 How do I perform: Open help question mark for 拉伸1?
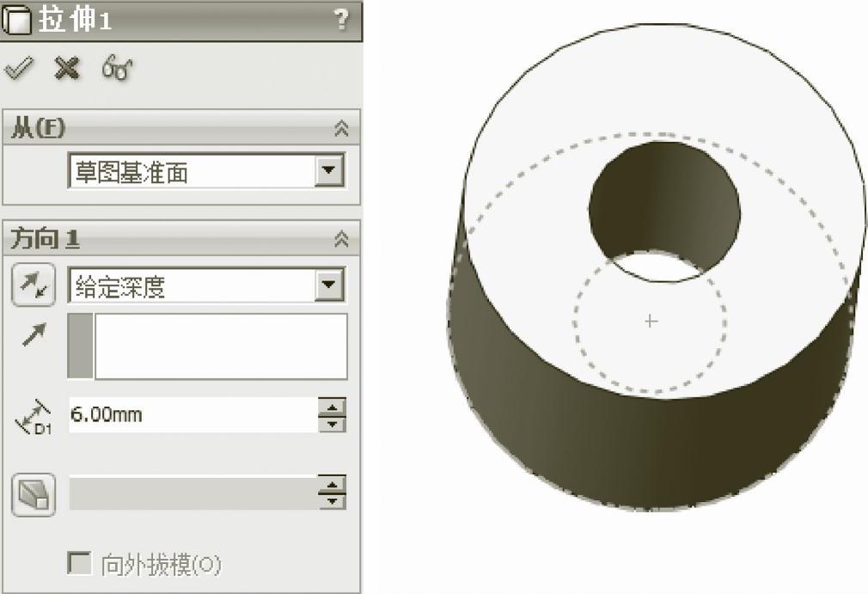(341, 20)
